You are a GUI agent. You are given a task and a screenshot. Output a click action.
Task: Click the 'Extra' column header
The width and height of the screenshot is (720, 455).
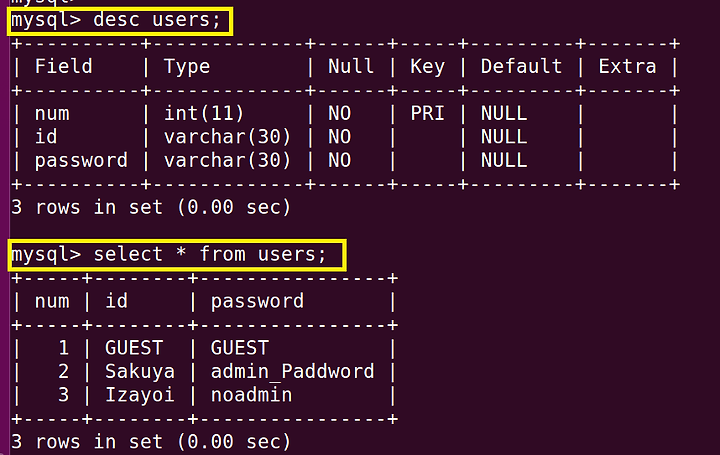click(x=627, y=67)
